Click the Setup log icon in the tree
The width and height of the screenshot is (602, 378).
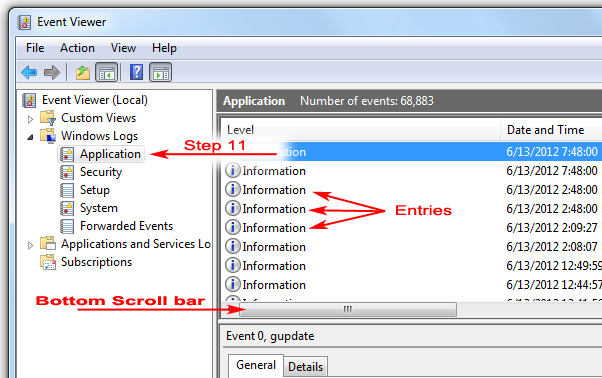click(x=67, y=190)
